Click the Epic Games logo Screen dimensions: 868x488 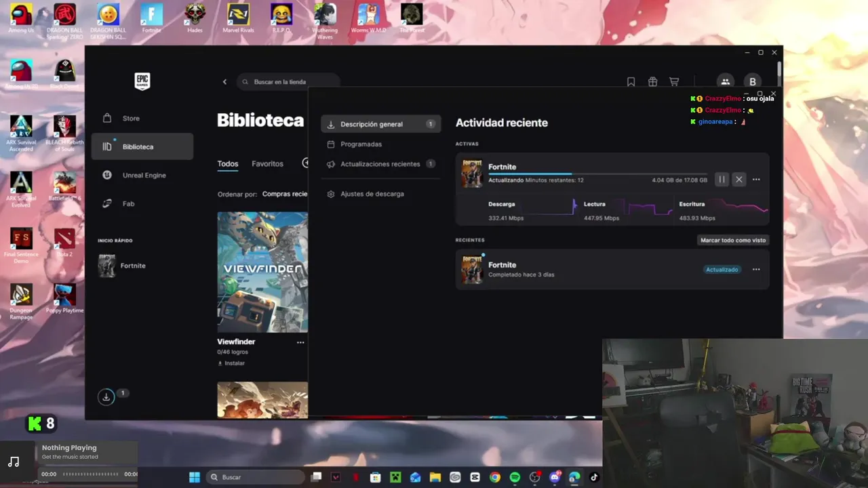coord(142,81)
